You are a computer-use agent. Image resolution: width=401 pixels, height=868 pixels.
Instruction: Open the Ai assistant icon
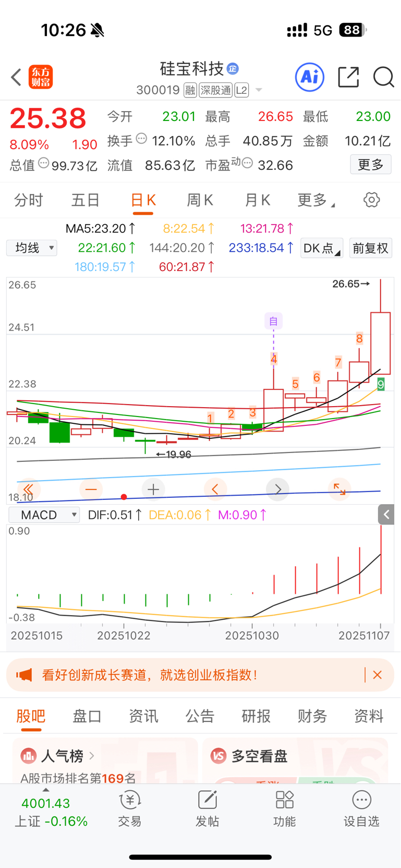coord(310,77)
